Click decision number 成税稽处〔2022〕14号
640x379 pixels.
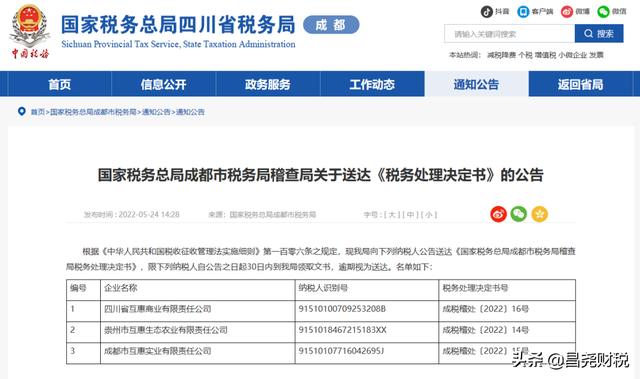click(x=486, y=330)
